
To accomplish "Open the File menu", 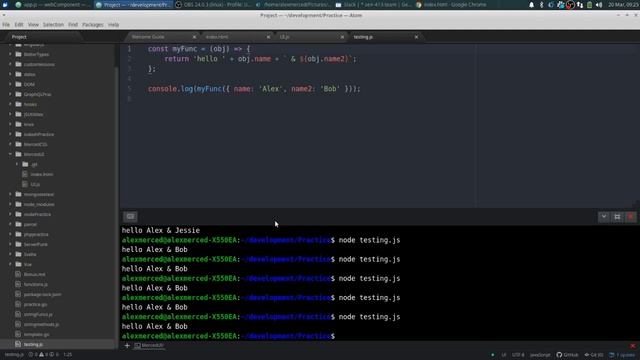I will coord(6,25).
